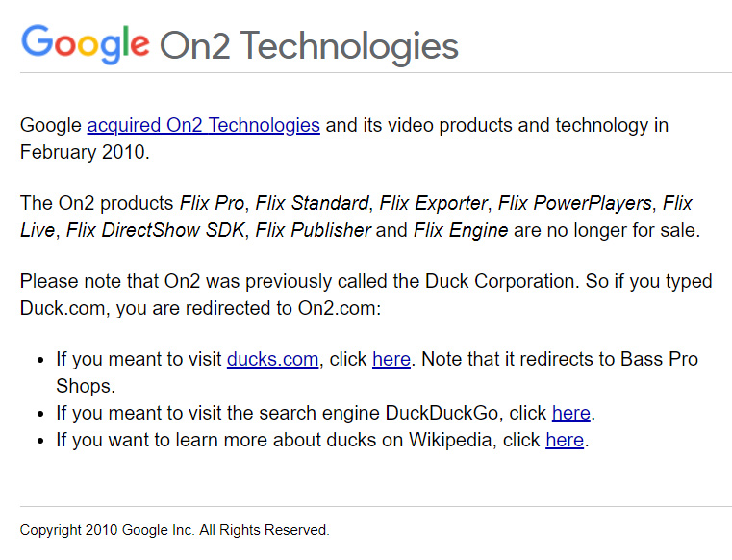The height and width of the screenshot is (560, 732).
Task: Click the 'Flix DirectShow SDK' text
Action: [x=156, y=230]
